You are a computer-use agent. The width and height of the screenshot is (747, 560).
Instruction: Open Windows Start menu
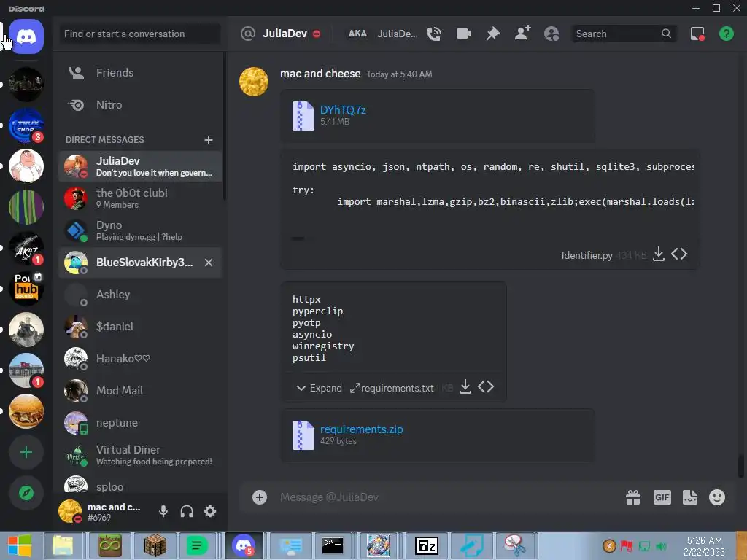[20, 545]
